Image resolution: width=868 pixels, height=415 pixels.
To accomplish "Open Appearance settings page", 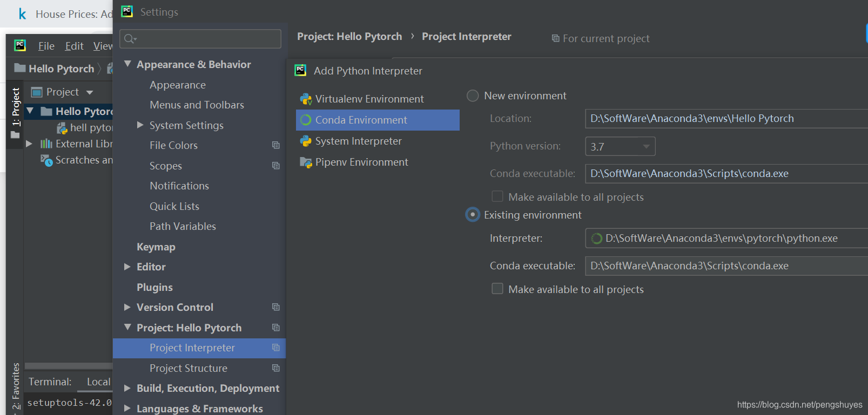I will (x=178, y=85).
